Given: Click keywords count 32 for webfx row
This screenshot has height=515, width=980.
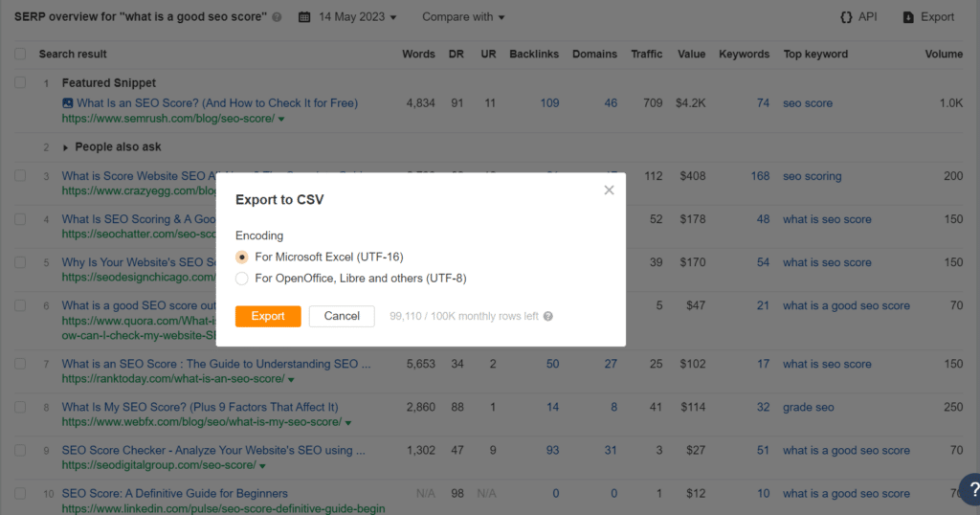Looking at the screenshot, I should (x=763, y=407).
